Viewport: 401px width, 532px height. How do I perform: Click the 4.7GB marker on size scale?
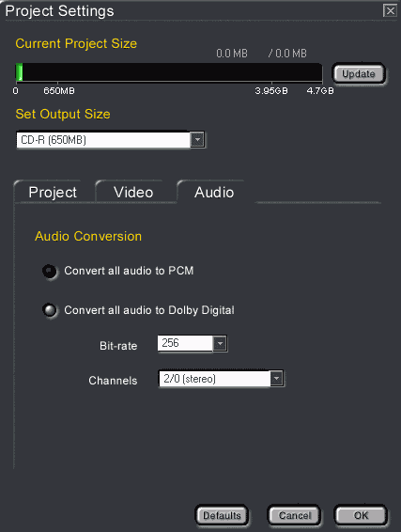320,91
